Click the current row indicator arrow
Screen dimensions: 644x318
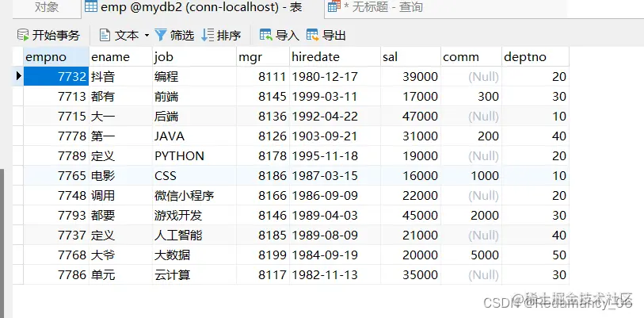pyautogui.click(x=18, y=76)
